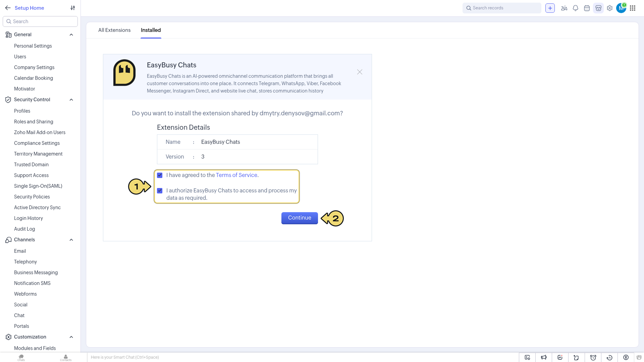Open the user profile avatar
The width and height of the screenshot is (644, 362).
click(x=621, y=8)
